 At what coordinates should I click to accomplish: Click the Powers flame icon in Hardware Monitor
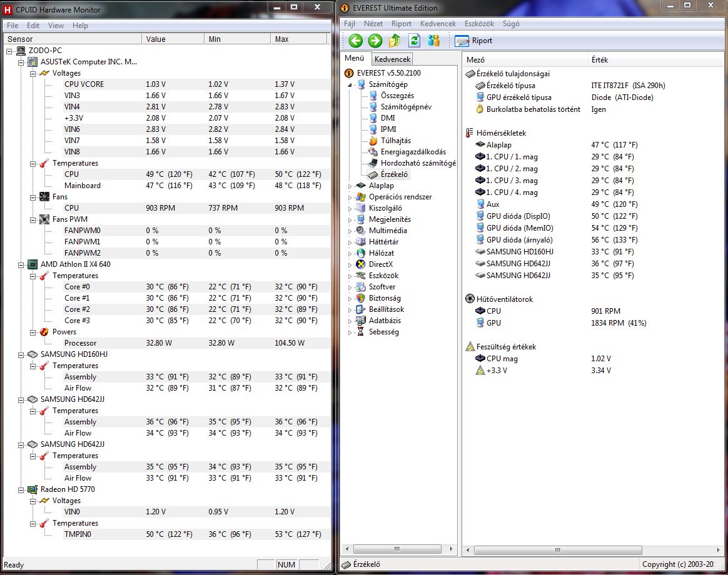44,332
